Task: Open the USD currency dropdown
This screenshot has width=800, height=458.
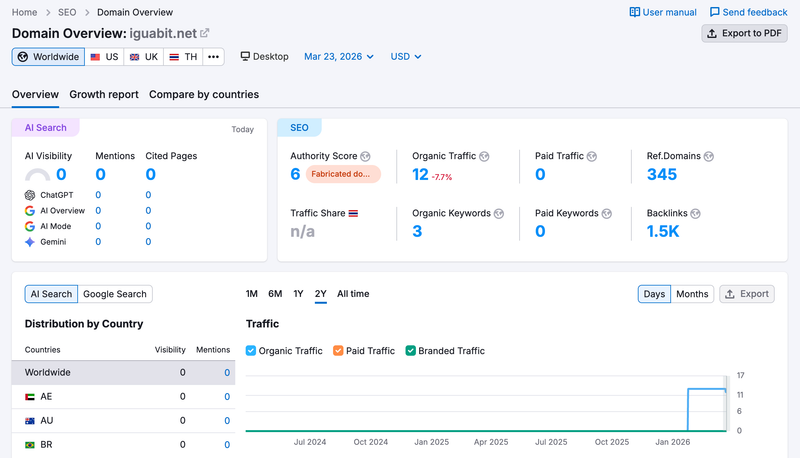Action: coord(406,57)
